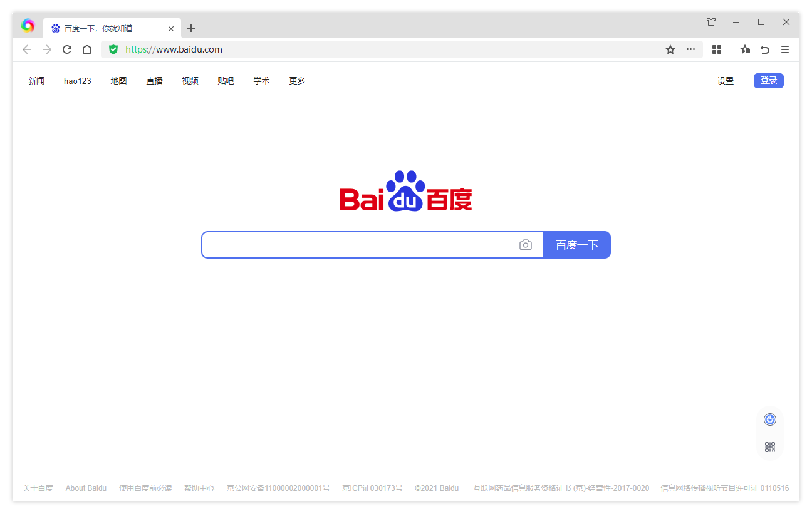Screen dimensions: 812x514
Task: Open the apps grid icon
Action: (717, 49)
